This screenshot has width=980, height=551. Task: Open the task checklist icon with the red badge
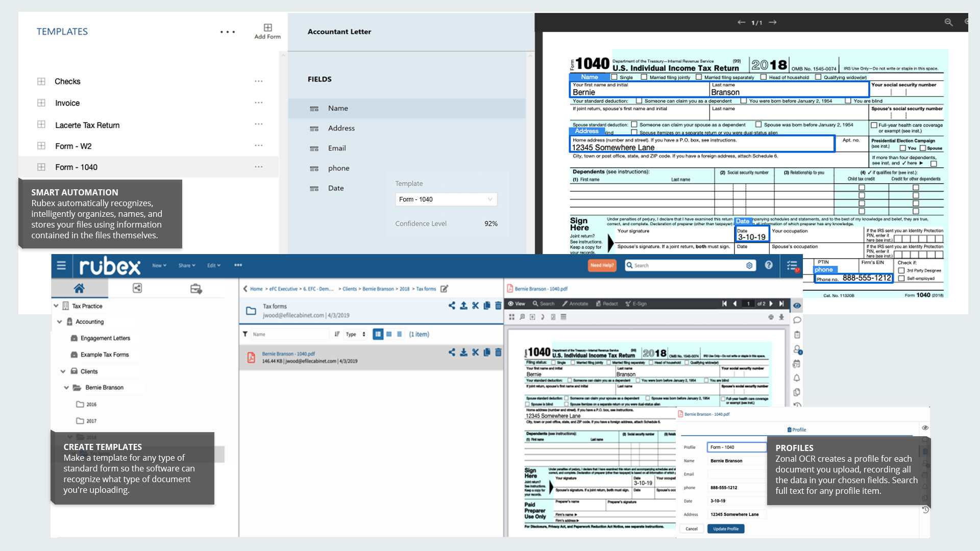point(792,265)
